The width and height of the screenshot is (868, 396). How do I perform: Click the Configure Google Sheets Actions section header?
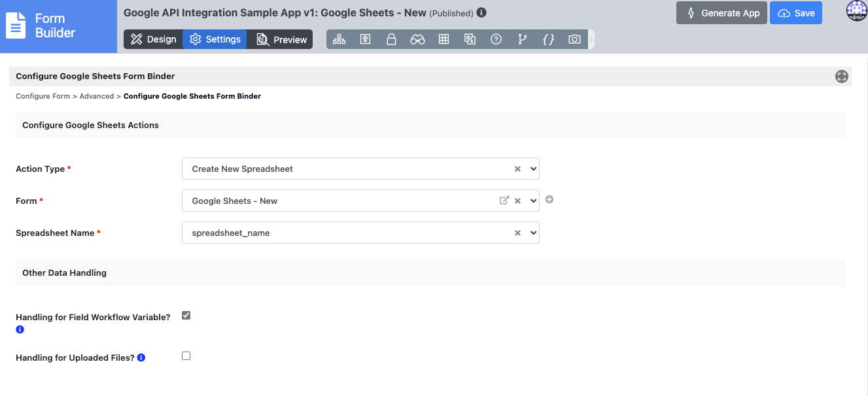[x=430, y=125]
